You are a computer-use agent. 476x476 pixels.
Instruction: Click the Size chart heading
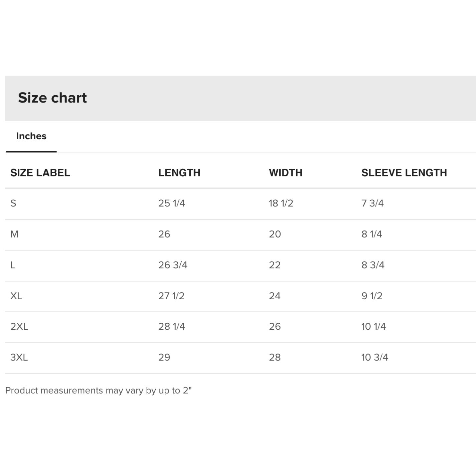[52, 98]
